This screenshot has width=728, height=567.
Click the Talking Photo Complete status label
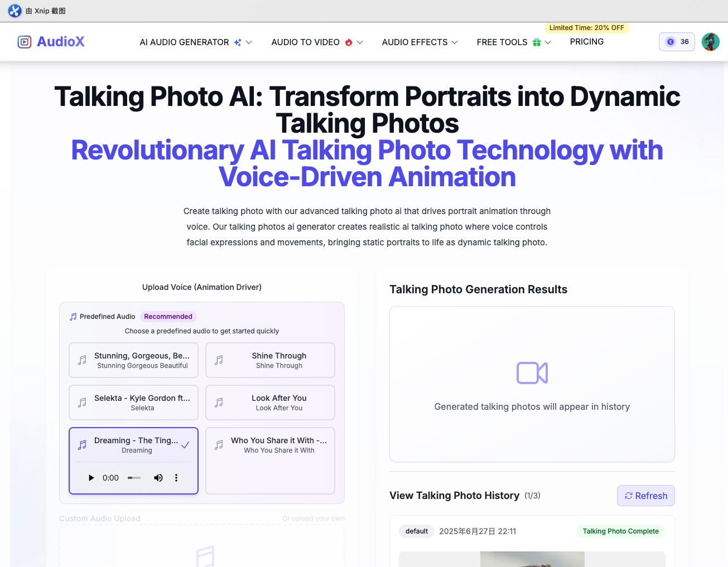coord(620,531)
